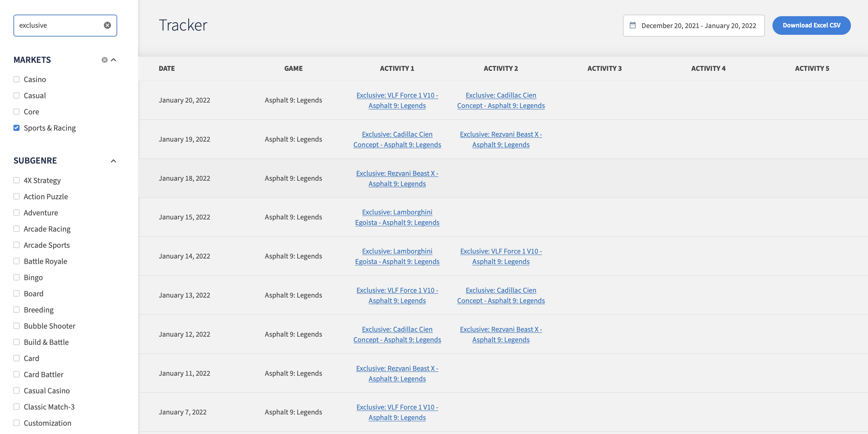
Task: Check the Casino market box
Action: (16, 79)
